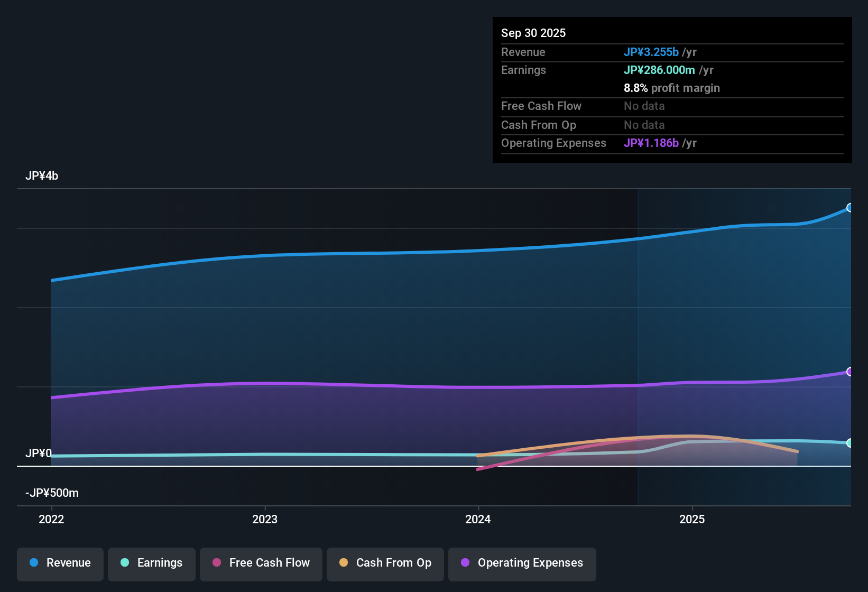Click the JP¥286.000m Earnings value link

point(660,70)
